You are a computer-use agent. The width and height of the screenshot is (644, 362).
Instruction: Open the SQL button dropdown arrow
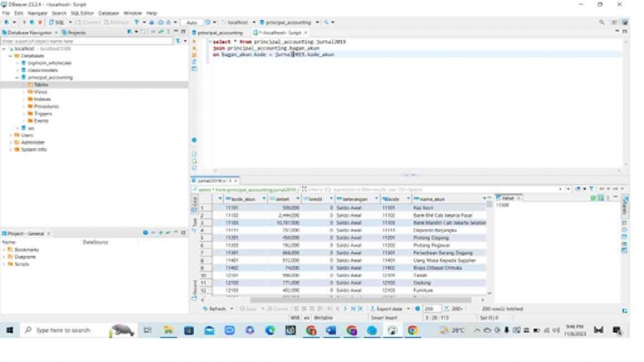coord(70,23)
